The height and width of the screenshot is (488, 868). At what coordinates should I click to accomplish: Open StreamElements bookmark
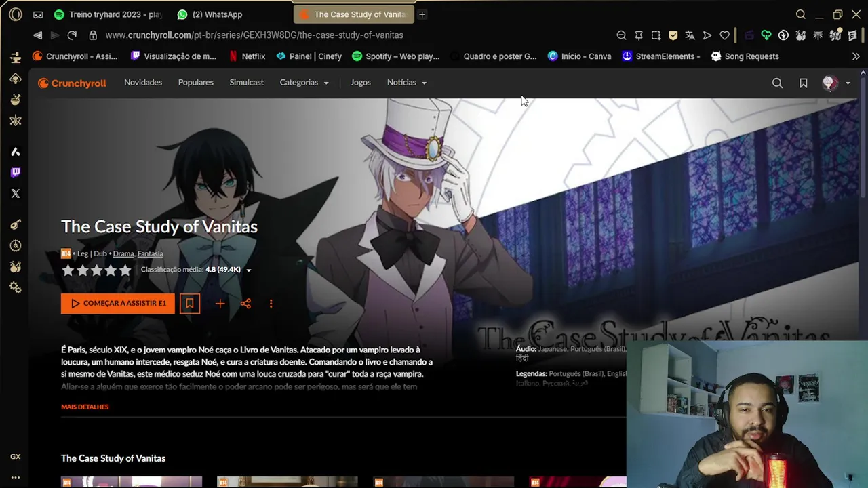click(661, 56)
